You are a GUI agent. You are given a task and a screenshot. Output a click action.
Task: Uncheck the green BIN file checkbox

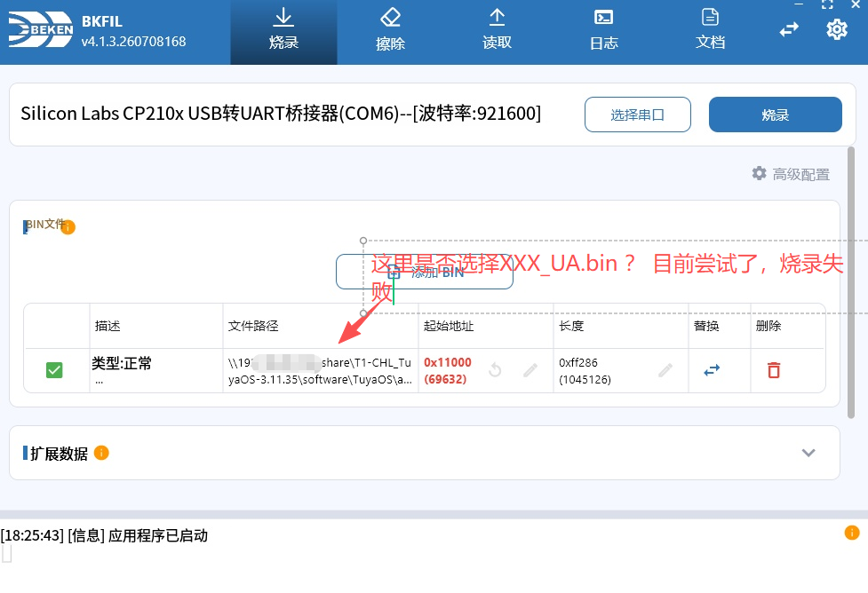pos(54,370)
